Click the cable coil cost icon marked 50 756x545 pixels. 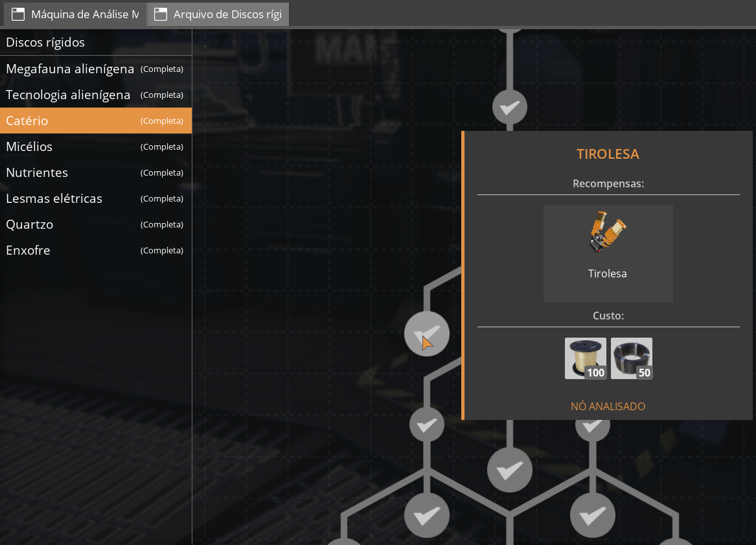[632, 358]
